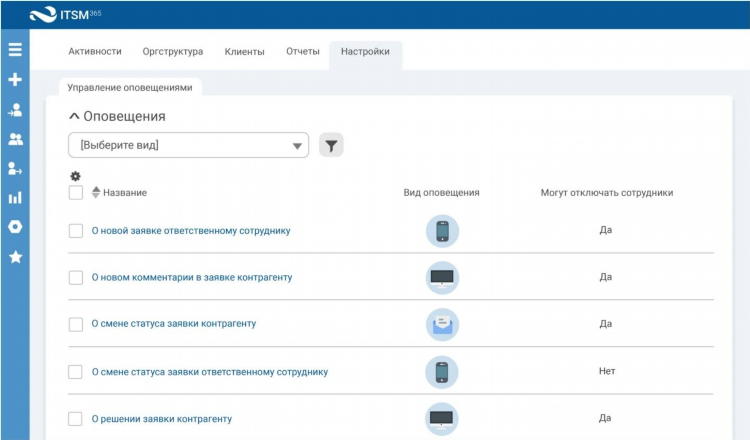Open the Выберите вид dropdown
This screenshot has width=750, height=440.
pyautogui.click(x=188, y=145)
